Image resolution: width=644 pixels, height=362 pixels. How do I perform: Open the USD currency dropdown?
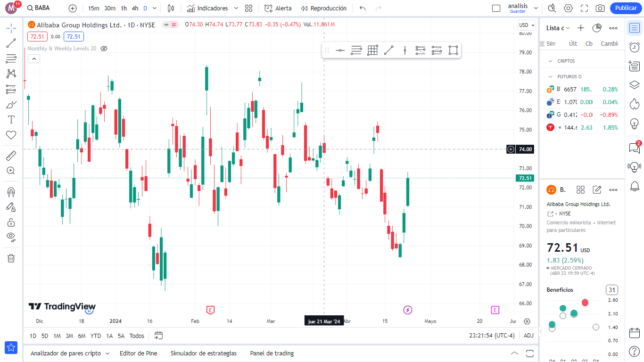point(526,25)
